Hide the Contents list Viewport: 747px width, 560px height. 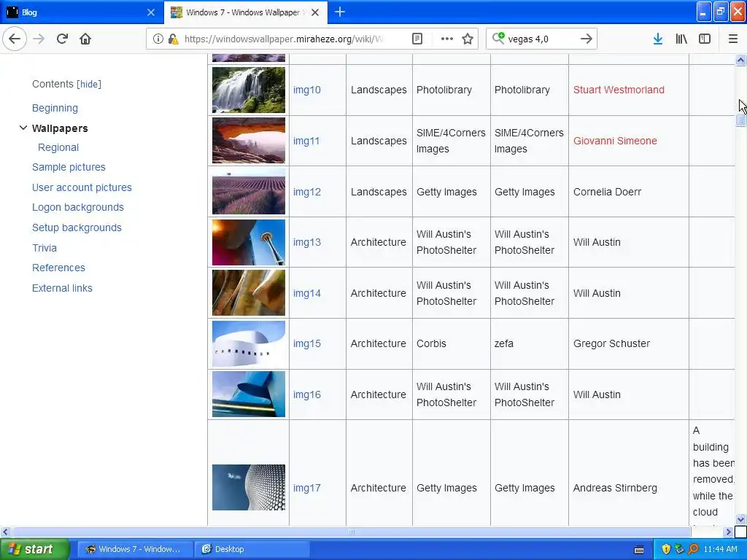coord(89,85)
